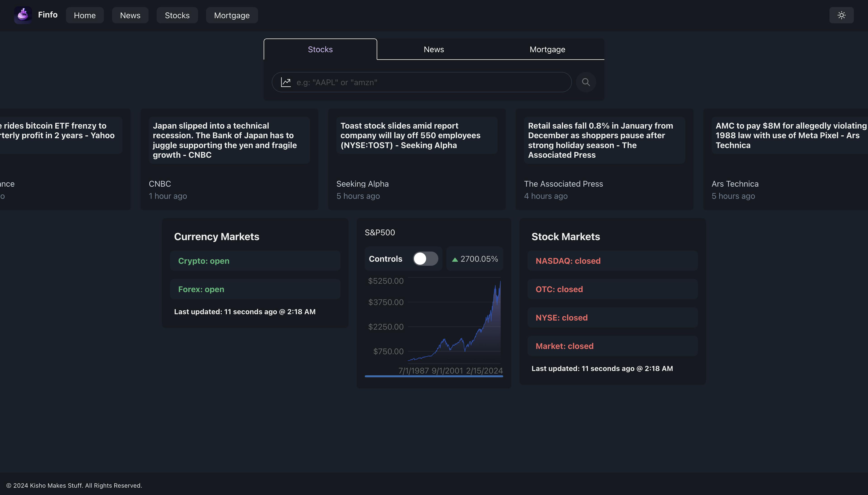Toggle the S&P500 Controls switch off
Screen dimensions: 868x495
[425, 258]
